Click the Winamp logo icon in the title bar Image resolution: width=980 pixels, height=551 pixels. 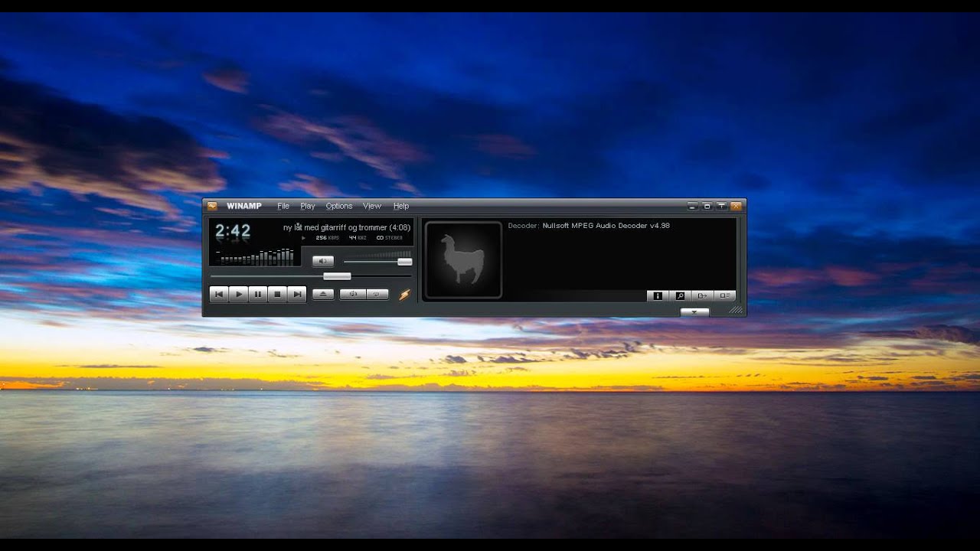(212, 206)
